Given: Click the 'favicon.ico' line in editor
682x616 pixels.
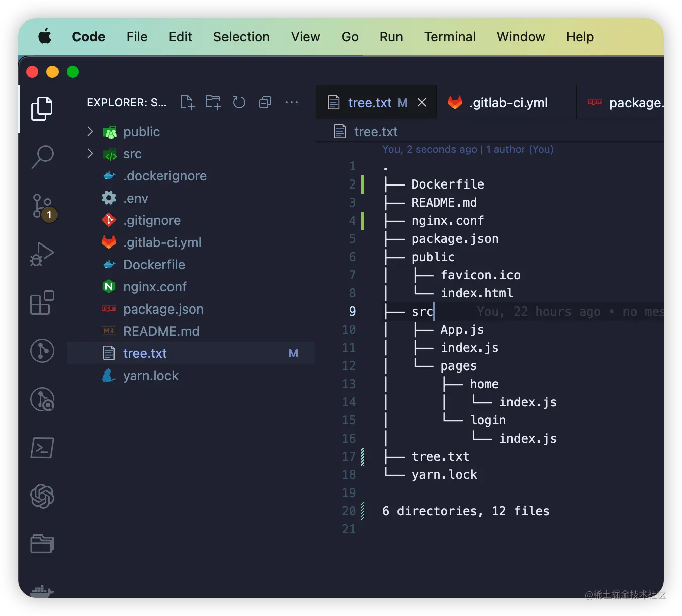Looking at the screenshot, I should 481,275.
